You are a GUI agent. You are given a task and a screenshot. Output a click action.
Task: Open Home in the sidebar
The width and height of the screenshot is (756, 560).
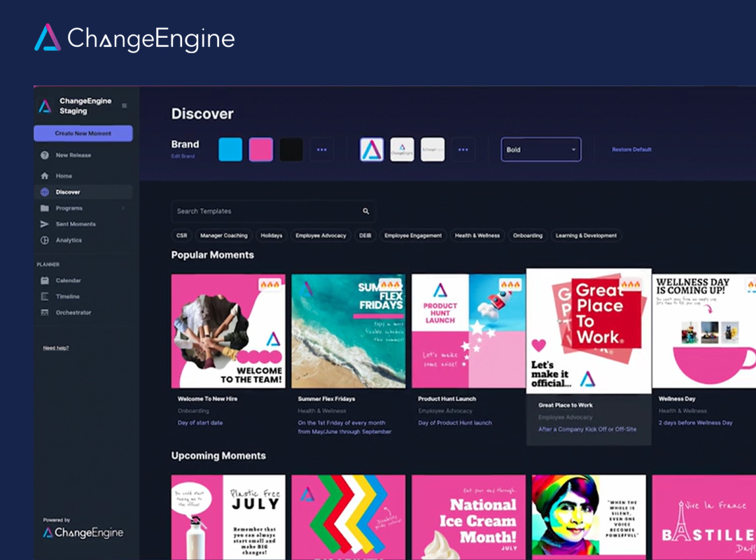coord(83,176)
